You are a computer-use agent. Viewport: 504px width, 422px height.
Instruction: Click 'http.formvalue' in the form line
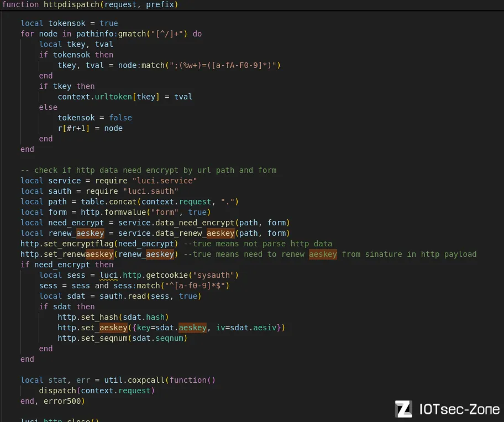113,212
